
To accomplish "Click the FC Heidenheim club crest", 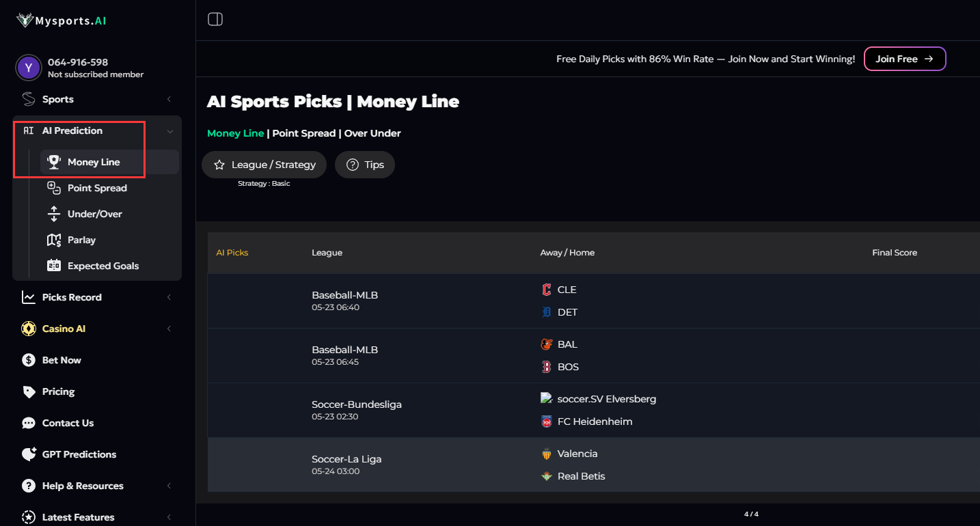I will coord(546,421).
